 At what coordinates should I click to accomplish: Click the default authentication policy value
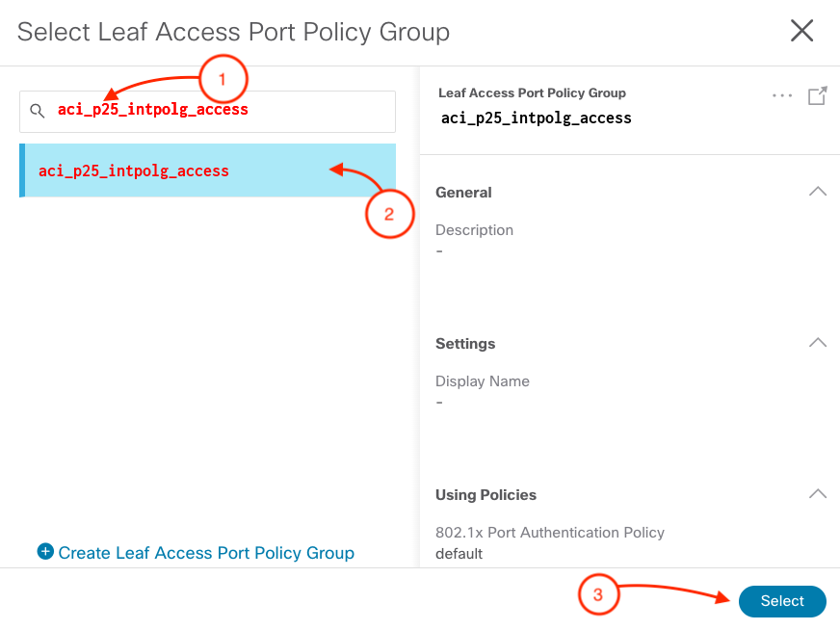459,554
